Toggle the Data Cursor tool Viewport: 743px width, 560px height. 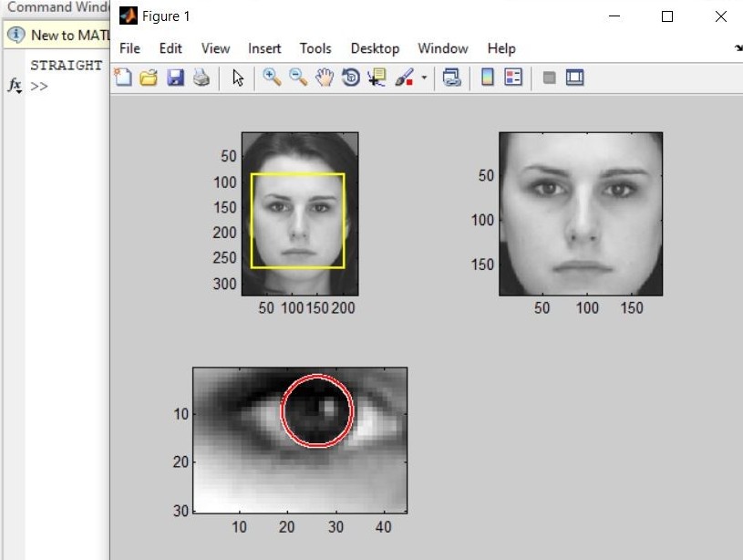pos(377,78)
